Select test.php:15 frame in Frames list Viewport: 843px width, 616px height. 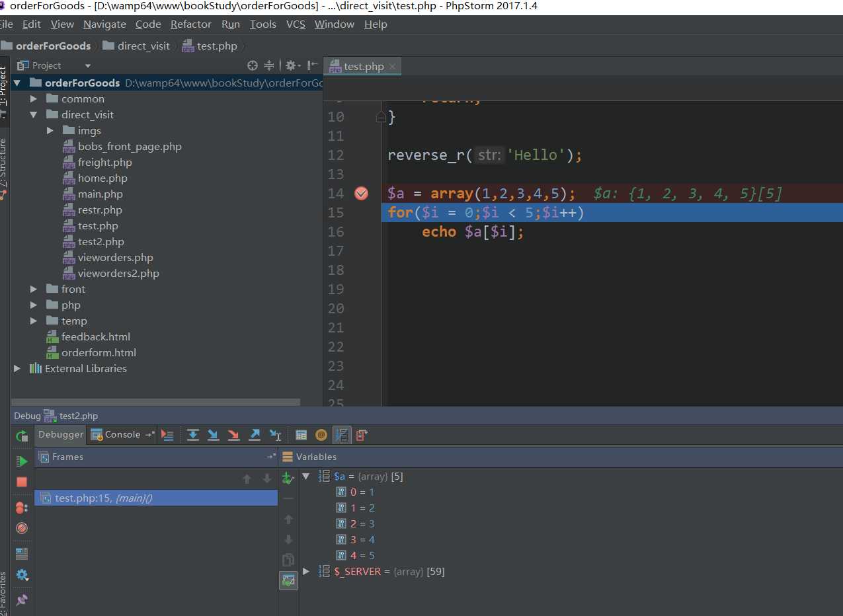pos(156,498)
